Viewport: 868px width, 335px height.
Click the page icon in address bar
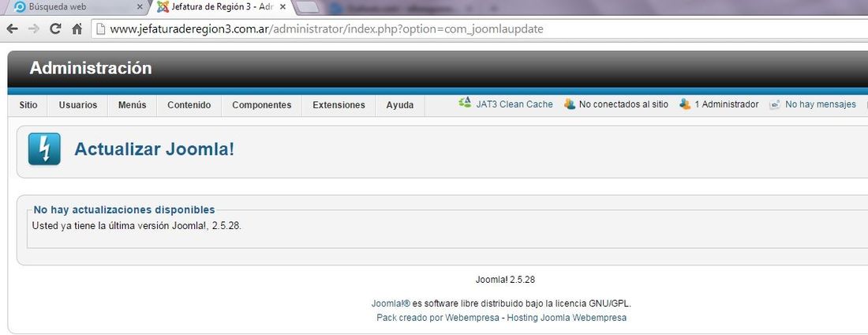[101, 29]
